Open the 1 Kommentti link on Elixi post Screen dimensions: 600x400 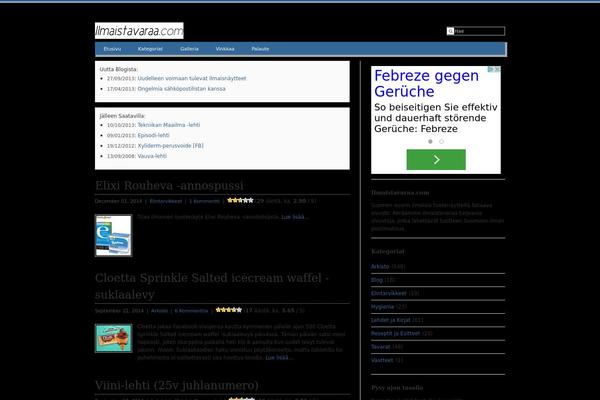point(204,201)
